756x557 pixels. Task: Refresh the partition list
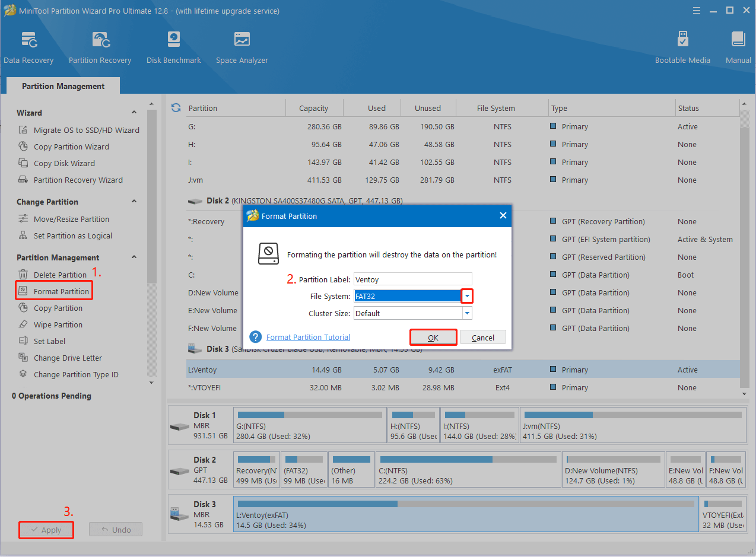point(176,108)
